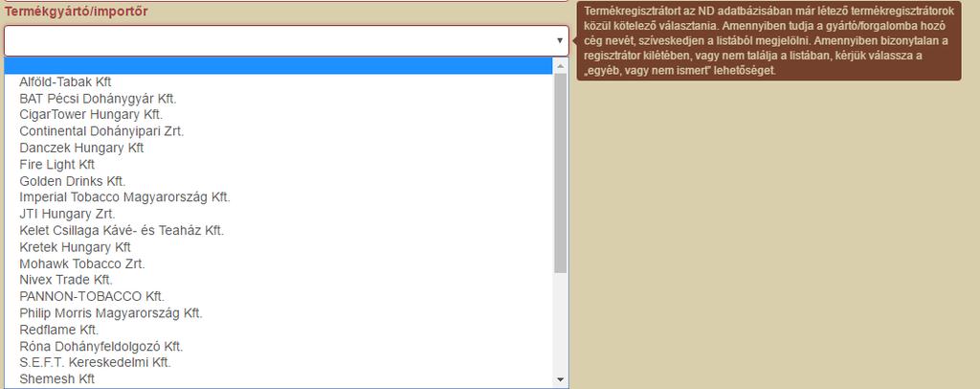Select Continental Dohányipari Zrt.

coord(101,131)
